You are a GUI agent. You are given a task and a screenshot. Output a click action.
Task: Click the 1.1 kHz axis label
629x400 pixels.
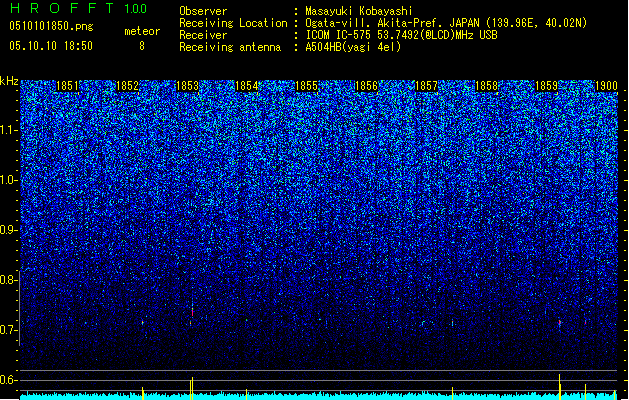8,130
